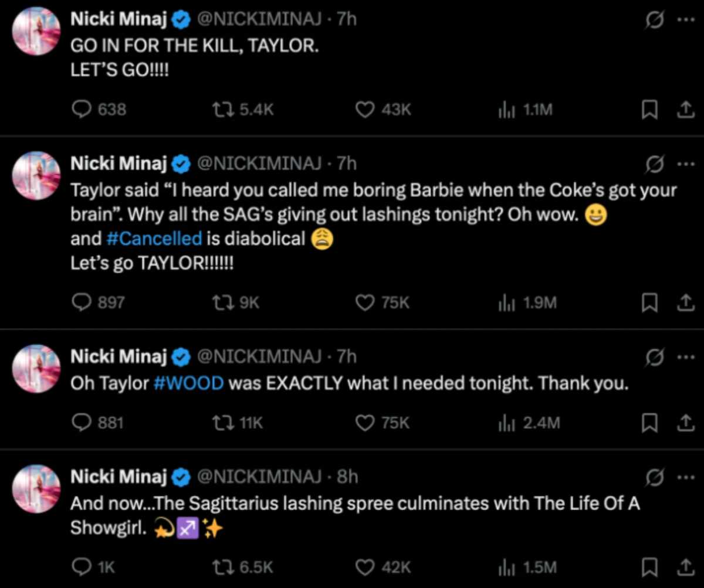Share the Life Of A Showgirl tweet
Screen dimensions: 704x588
pos(683,567)
